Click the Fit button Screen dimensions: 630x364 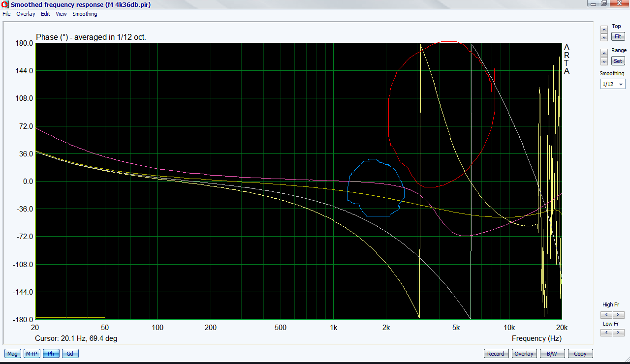[618, 37]
